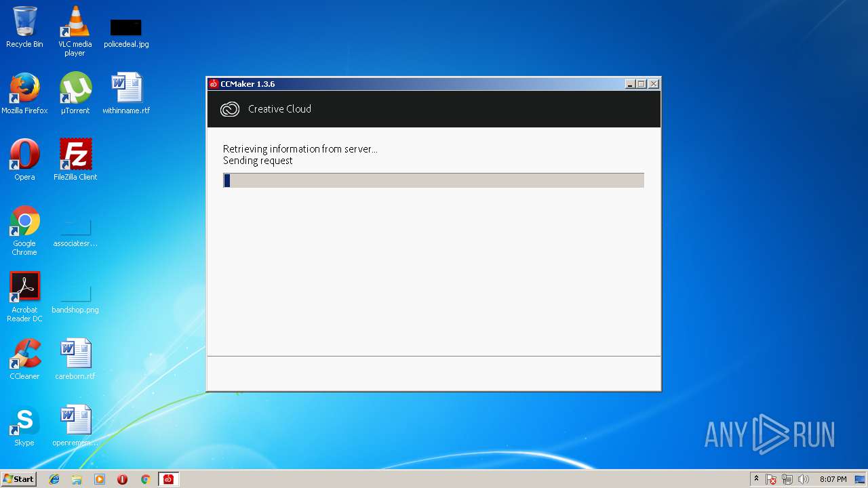Open Internet Explorer from taskbar
Image resolution: width=868 pixels, height=488 pixels.
(54, 479)
